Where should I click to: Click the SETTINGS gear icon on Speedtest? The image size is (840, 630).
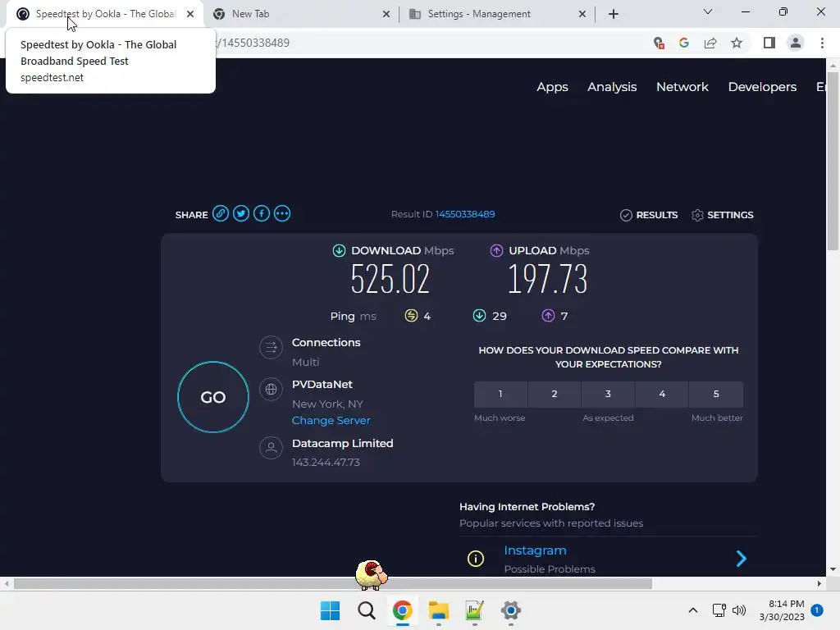pos(697,215)
